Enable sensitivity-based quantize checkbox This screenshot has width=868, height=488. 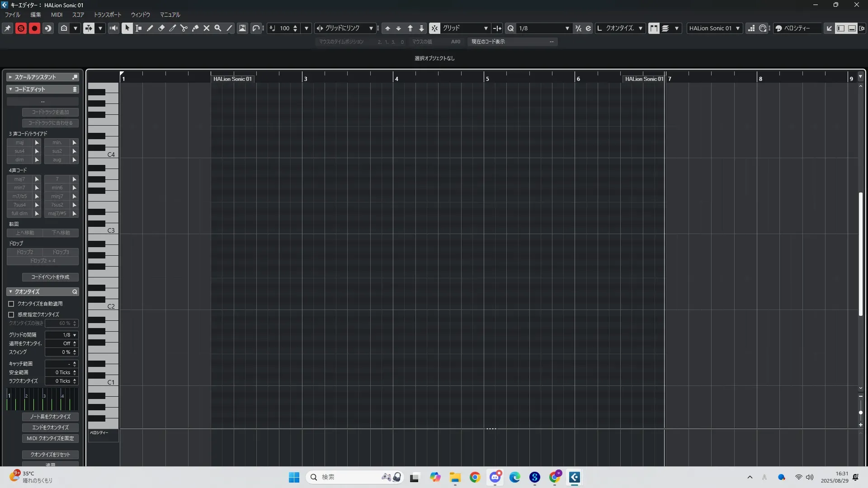(x=11, y=314)
